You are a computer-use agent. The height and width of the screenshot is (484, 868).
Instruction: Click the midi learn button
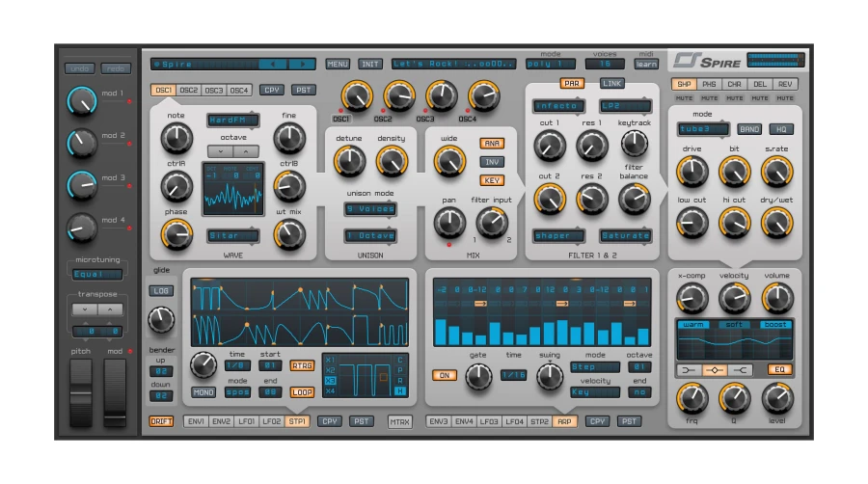click(x=646, y=65)
